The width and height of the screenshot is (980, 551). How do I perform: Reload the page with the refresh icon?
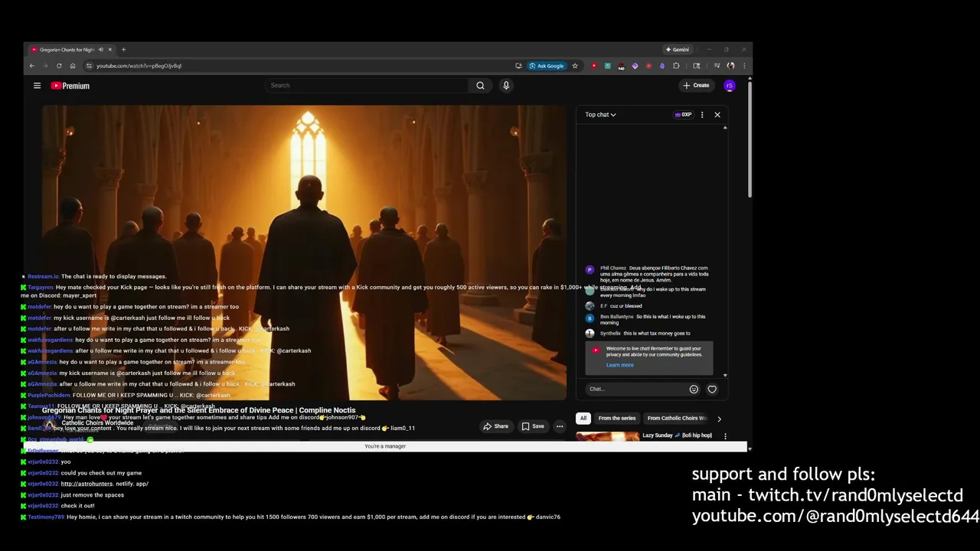(x=59, y=66)
